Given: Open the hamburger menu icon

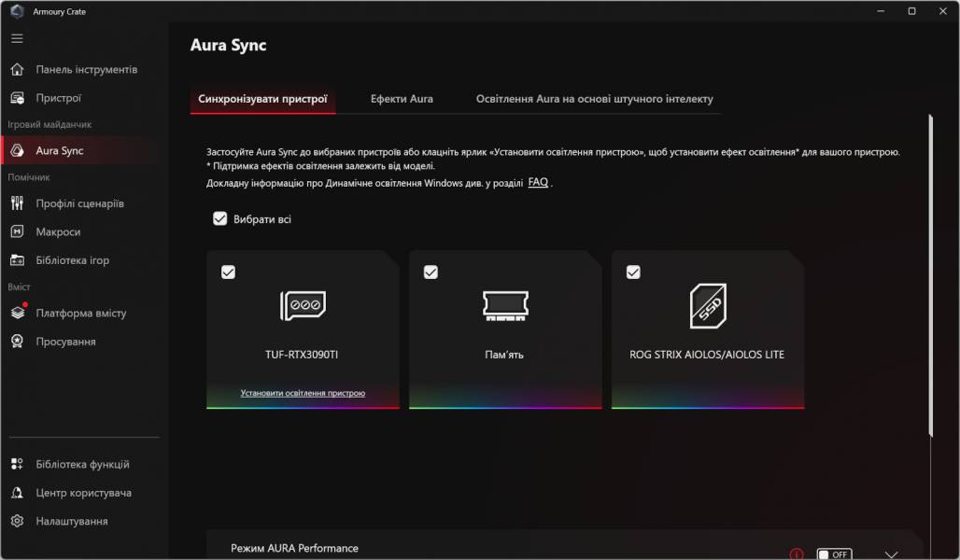Looking at the screenshot, I should 17,38.
